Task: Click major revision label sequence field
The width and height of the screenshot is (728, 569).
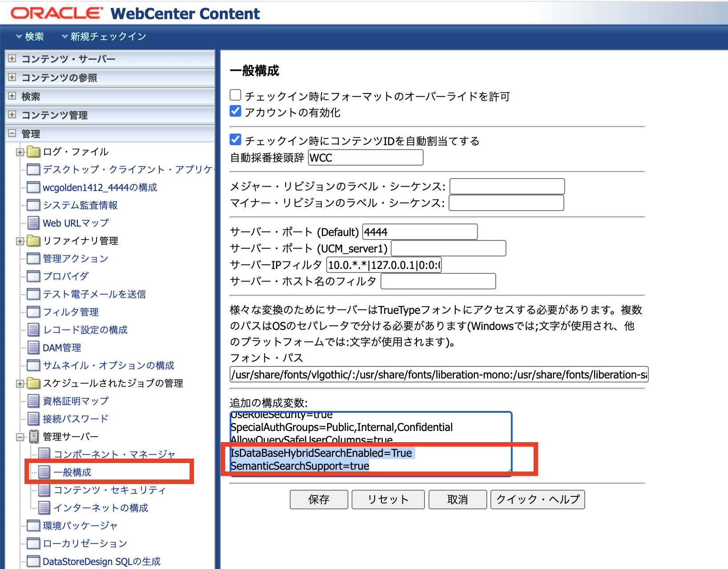Action: pos(507,186)
